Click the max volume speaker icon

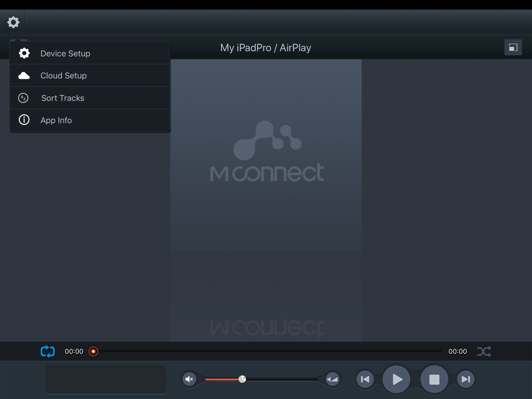click(333, 379)
